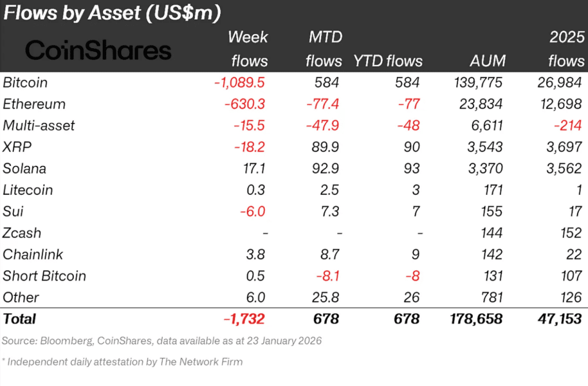Click the Short Bitcoin row label
The width and height of the screenshot is (588, 386).
(44, 276)
